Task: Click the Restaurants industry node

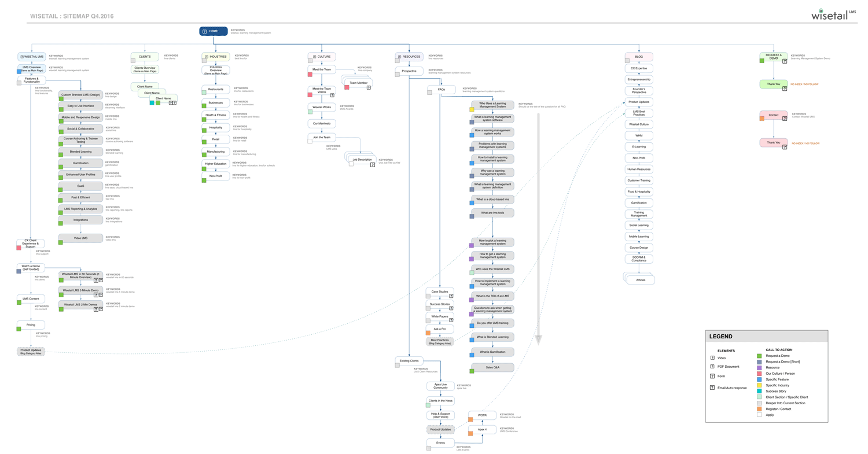Action: pyautogui.click(x=216, y=90)
